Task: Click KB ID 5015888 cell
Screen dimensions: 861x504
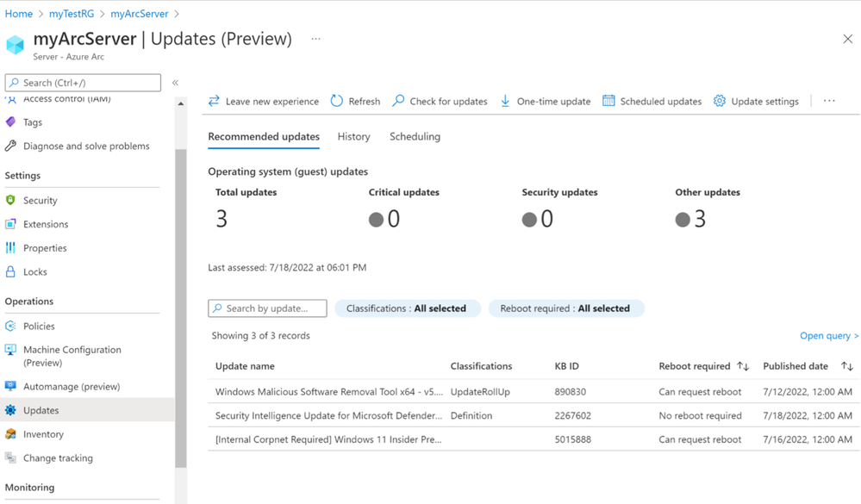Action: click(x=573, y=439)
